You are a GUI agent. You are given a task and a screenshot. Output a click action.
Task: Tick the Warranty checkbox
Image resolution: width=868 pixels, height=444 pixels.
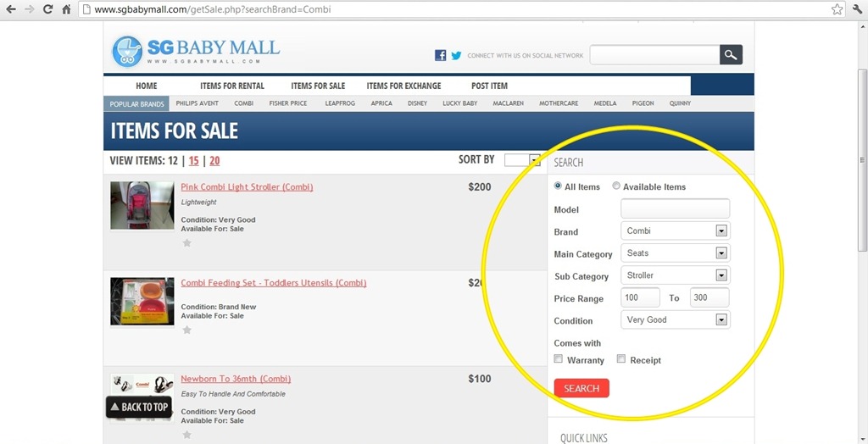(x=558, y=359)
